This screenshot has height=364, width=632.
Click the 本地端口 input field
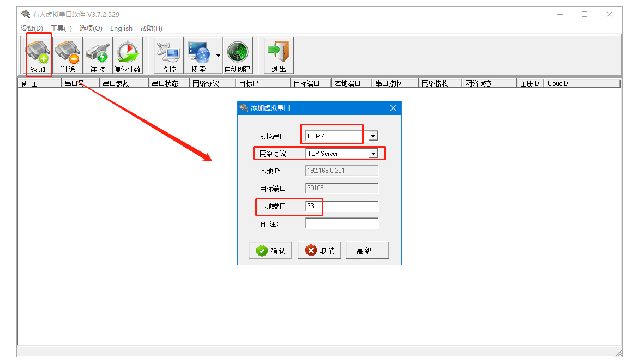(x=342, y=206)
